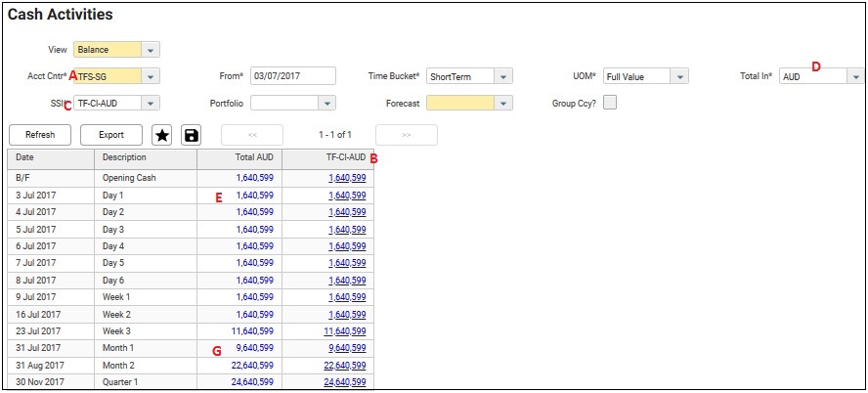Expand the Acct Cntr TFS-SG dropdown
The image size is (868, 393).
pyautogui.click(x=150, y=76)
